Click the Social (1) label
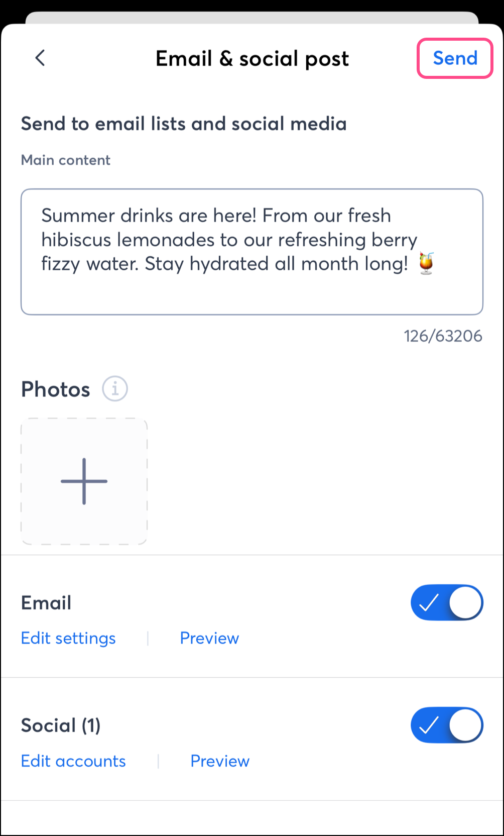 pyautogui.click(x=61, y=725)
